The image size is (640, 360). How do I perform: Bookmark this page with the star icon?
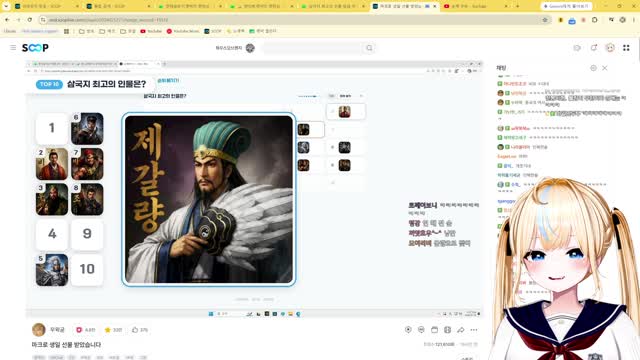545,20
